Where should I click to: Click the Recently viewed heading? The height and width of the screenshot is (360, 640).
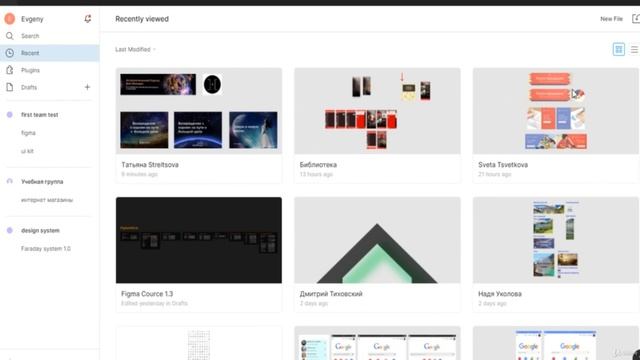coord(142,19)
